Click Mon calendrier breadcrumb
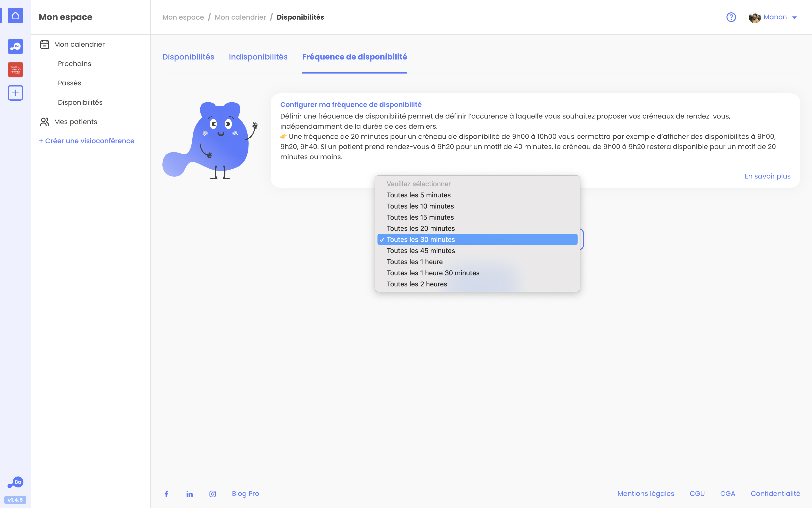This screenshot has height=508, width=812. [x=240, y=17]
